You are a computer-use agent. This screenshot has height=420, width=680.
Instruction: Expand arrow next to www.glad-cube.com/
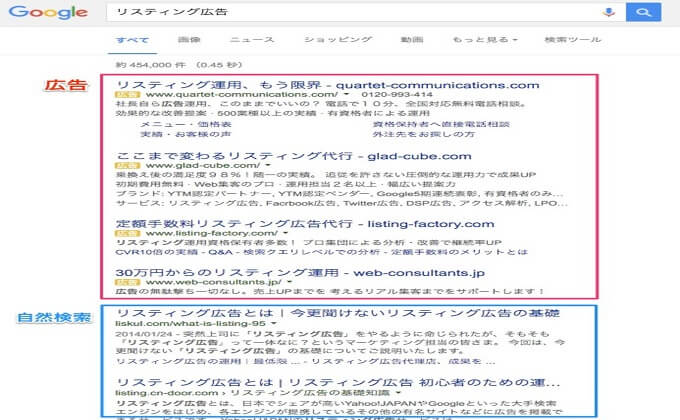[268, 165]
